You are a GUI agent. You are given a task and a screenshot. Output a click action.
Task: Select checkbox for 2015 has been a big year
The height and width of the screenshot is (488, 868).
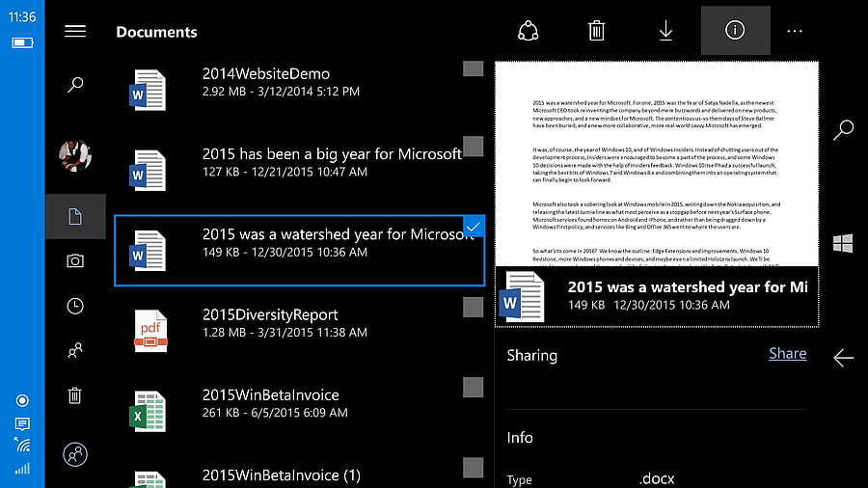473,146
